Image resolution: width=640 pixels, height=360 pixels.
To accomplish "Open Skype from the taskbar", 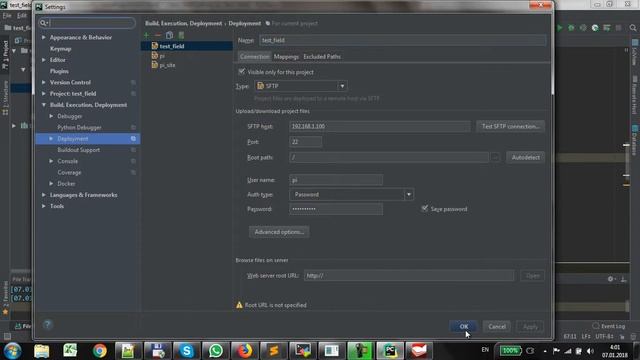I will 187,351.
